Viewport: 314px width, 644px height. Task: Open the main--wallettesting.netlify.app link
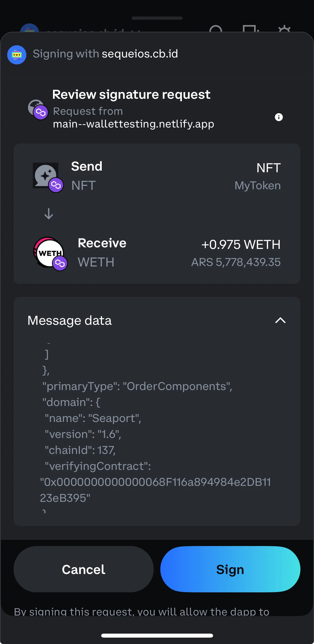point(133,124)
